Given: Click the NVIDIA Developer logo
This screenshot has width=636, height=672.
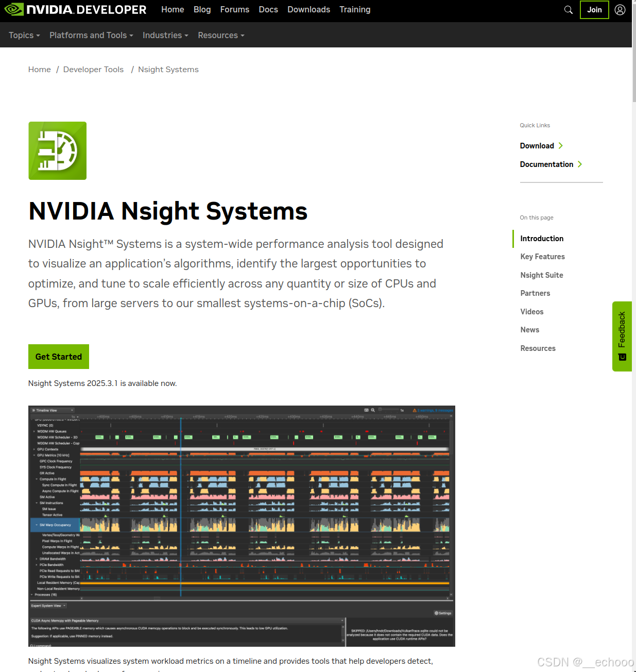Looking at the screenshot, I should (75, 9).
